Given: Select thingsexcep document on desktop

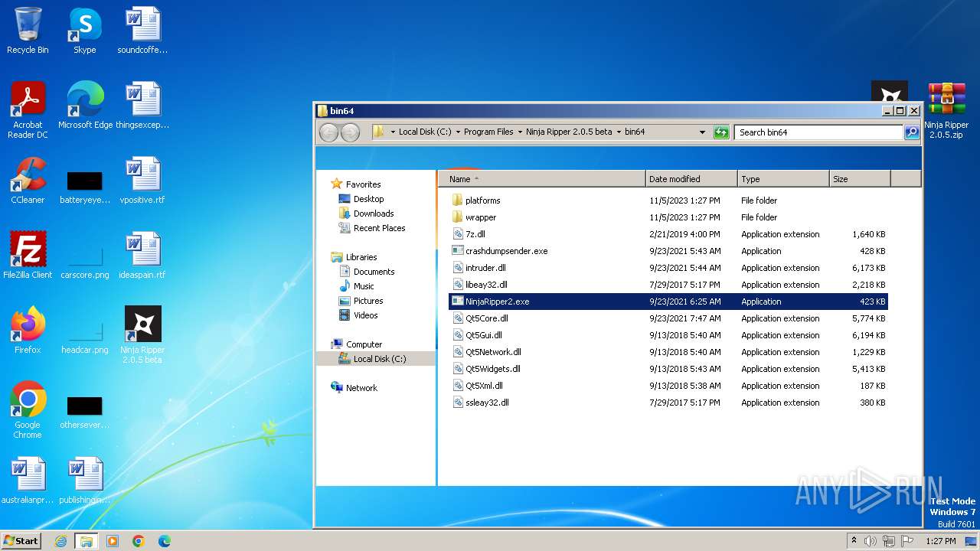Looking at the screenshot, I should point(142,106).
